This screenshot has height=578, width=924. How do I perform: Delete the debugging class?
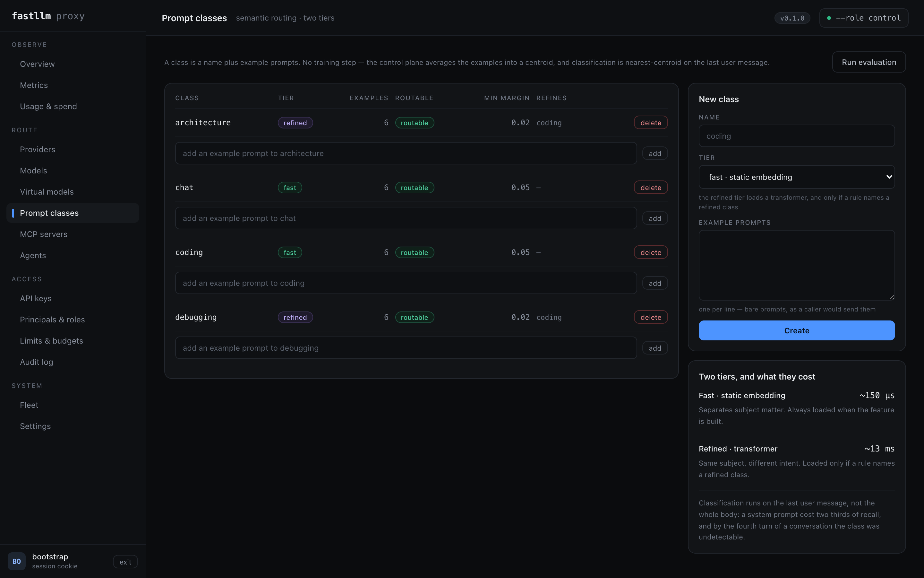651,317
